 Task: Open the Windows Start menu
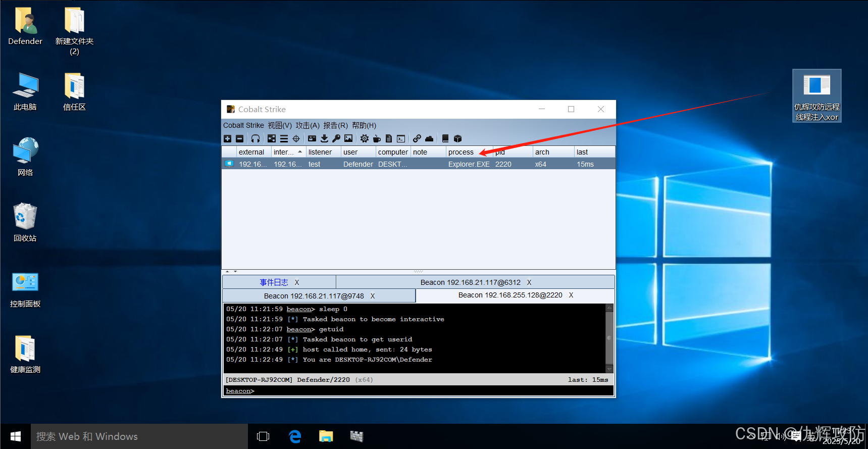(16, 436)
